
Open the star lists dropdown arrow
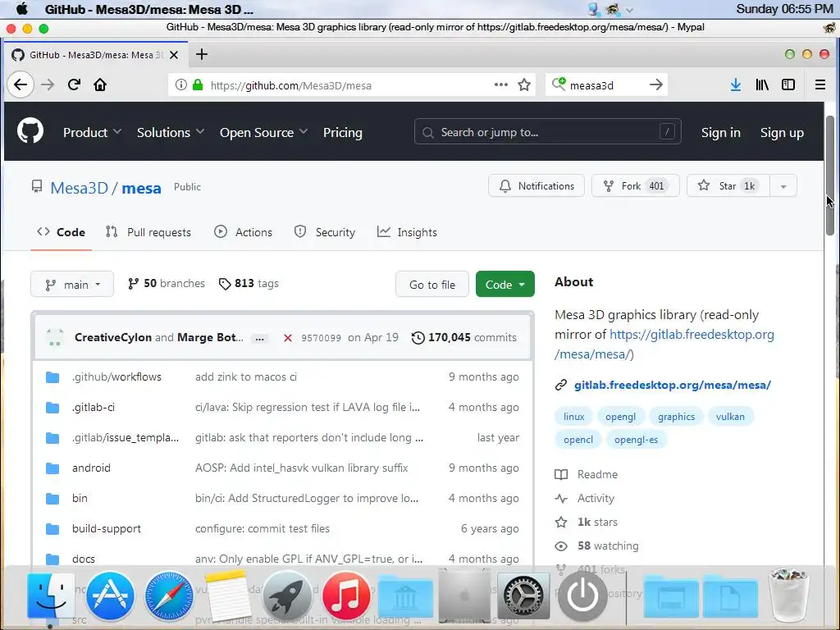[783, 186]
